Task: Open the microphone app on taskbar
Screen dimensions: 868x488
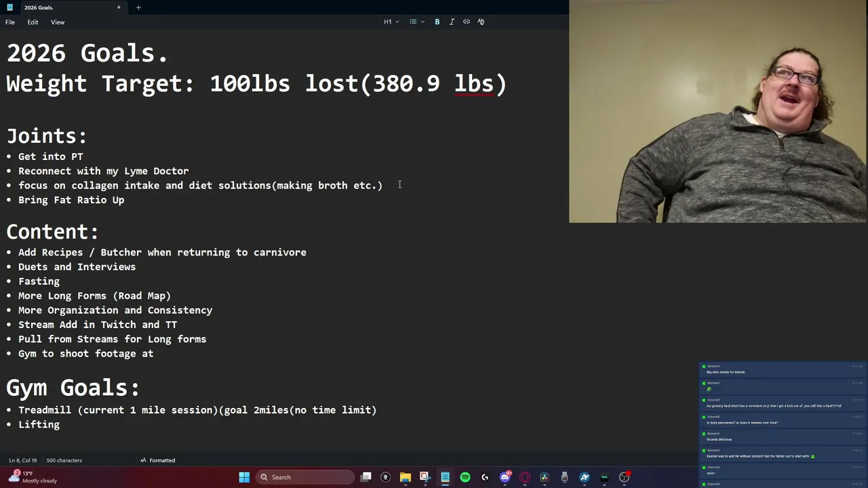Action: tap(564, 477)
